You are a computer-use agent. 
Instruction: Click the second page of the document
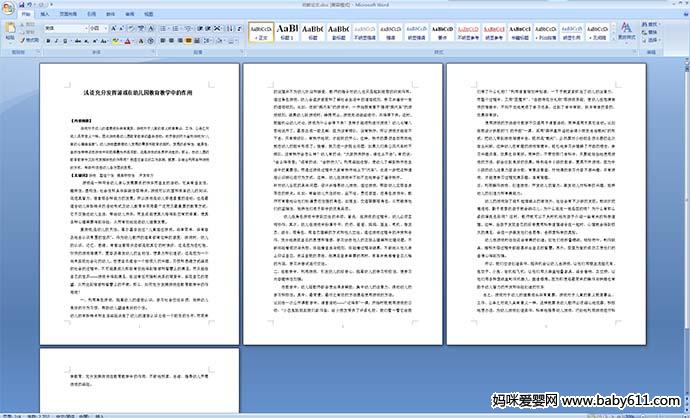(x=343, y=200)
